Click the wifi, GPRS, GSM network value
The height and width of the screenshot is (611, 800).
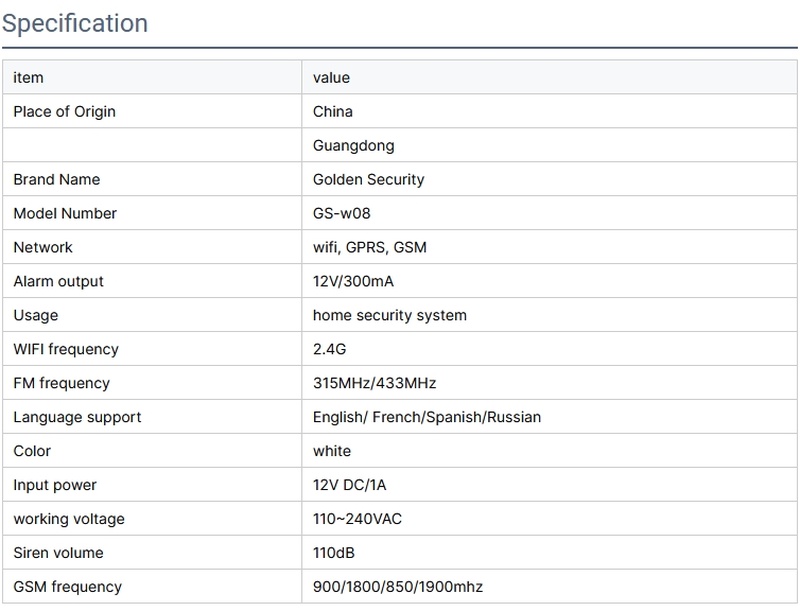click(x=370, y=248)
